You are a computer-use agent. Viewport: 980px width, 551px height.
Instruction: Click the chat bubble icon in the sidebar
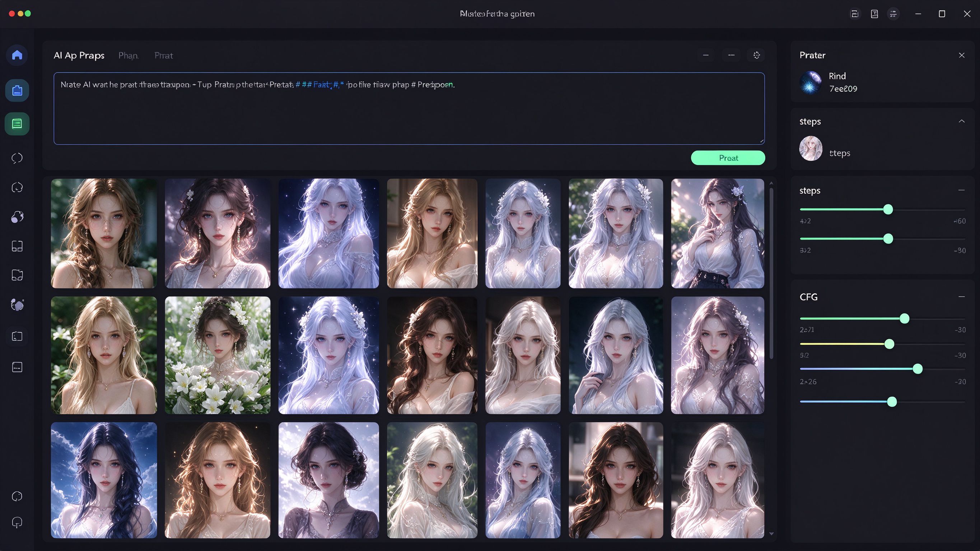click(x=17, y=158)
